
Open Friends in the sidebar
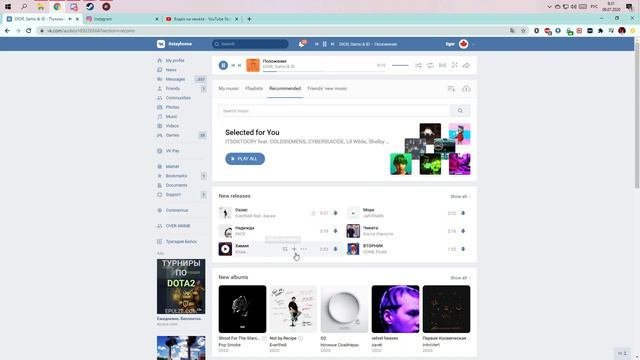point(173,89)
